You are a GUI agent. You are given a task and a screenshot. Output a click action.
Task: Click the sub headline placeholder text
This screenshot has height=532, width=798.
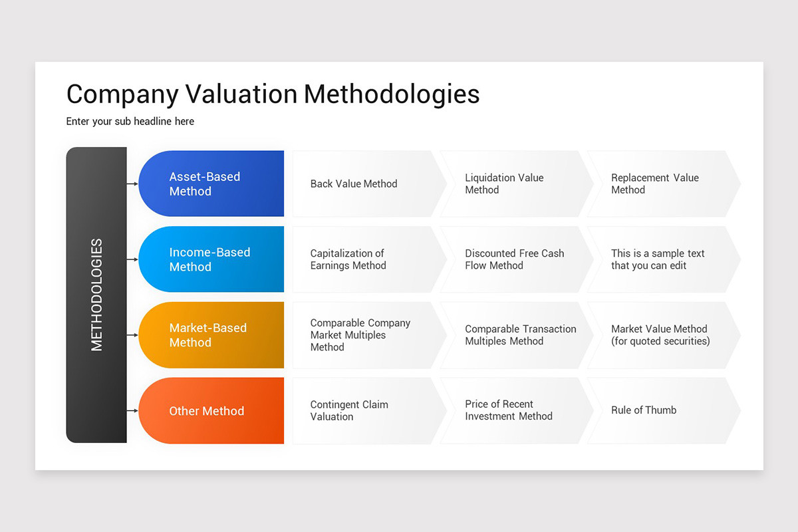[130, 121]
